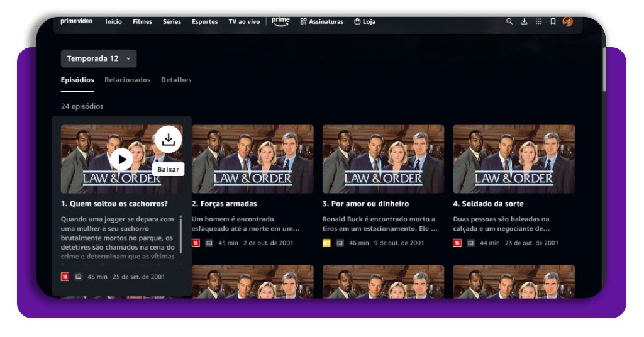This screenshot has width=644, height=337.
Task: Open Séries in the navigation
Action: (172, 22)
